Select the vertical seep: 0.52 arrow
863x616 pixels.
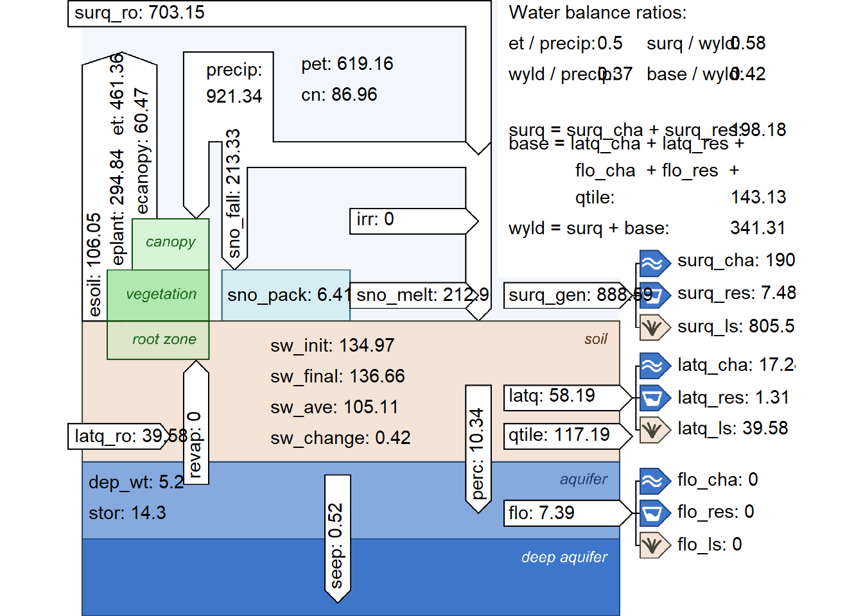click(337, 539)
